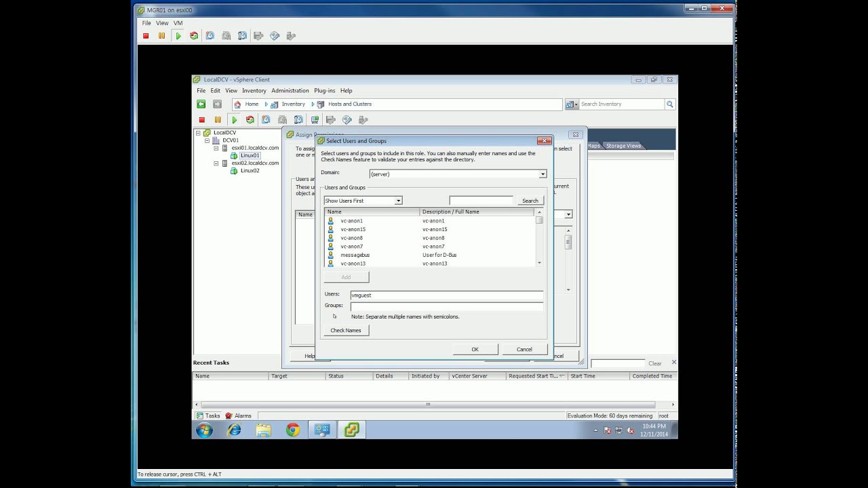Select Linux02 in the inventory tree
This screenshot has height=488, width=868.
(250, 171)
